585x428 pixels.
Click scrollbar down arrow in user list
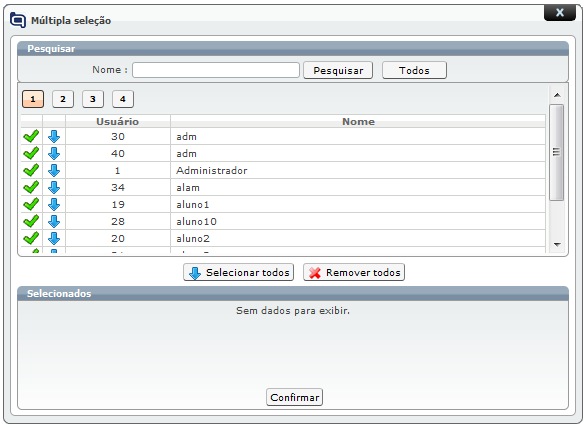point(557,245)
